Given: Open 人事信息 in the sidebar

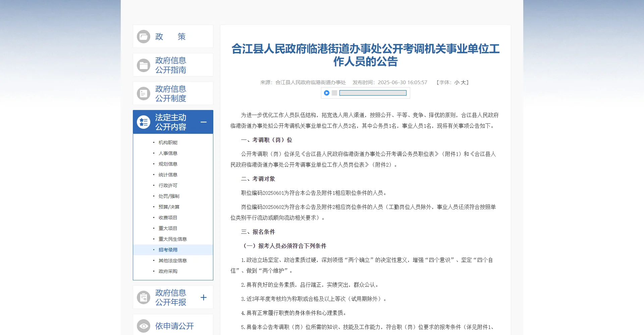Looking at the screenshot, I should pyautogui.click(x=168, y=153).
